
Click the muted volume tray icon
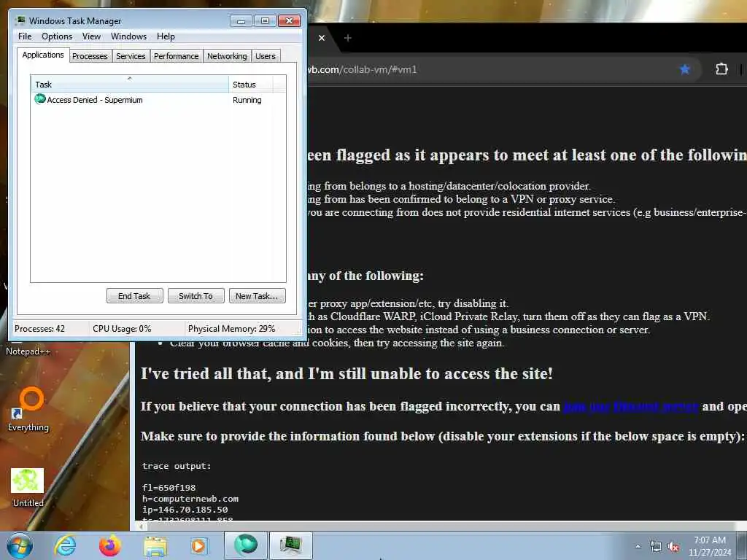click(673, 547)
